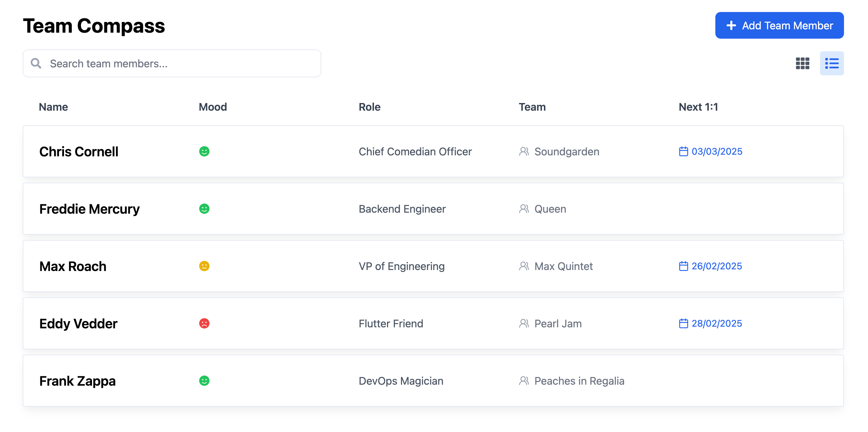Switch to list view layout

832,63
